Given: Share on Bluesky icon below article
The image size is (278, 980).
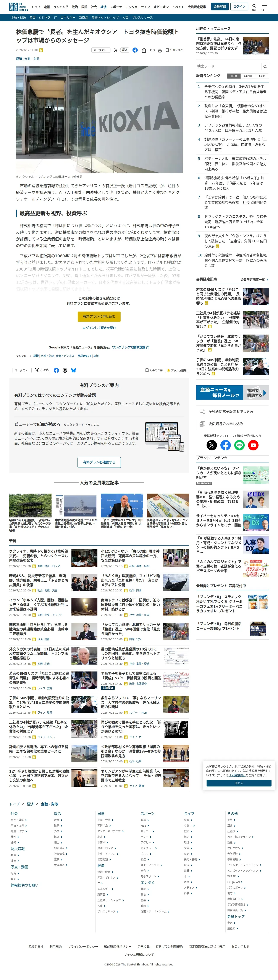Looking at the screenshot, I should (x=74, y=370).
